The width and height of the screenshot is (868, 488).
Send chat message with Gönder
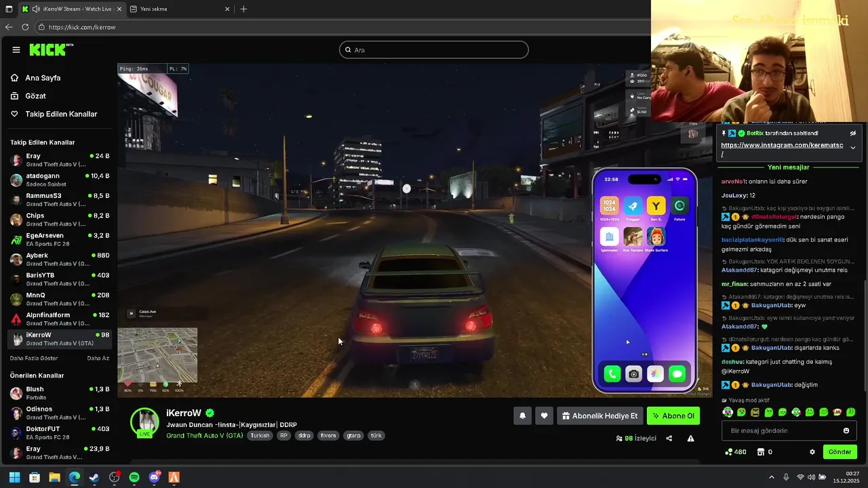[840, 452]
